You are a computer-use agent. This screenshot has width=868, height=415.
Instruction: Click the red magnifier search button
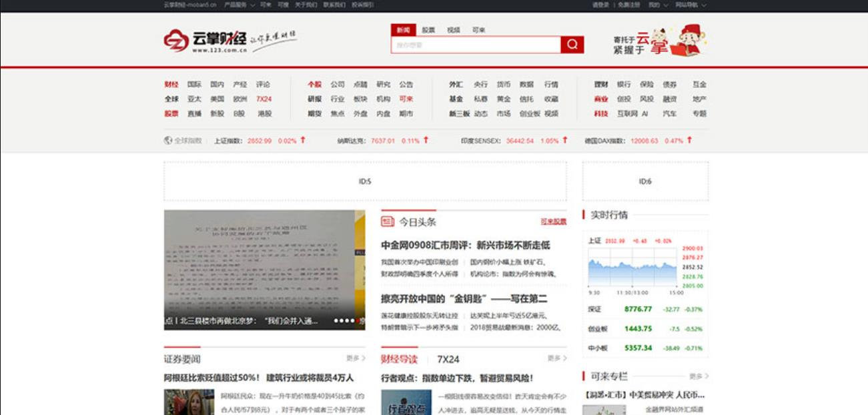click(572, 45)
